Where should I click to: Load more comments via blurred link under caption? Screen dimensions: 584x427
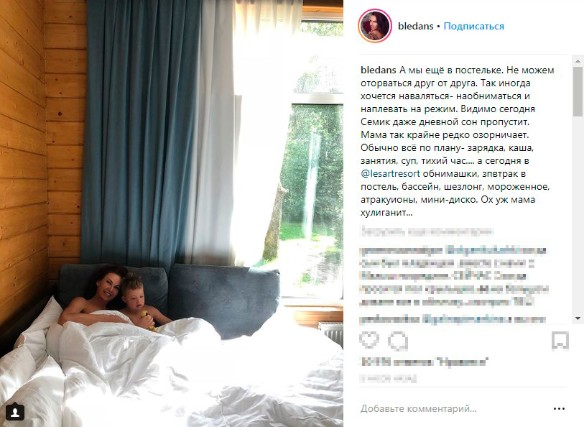pyautogui.click(x=427, y=231)
